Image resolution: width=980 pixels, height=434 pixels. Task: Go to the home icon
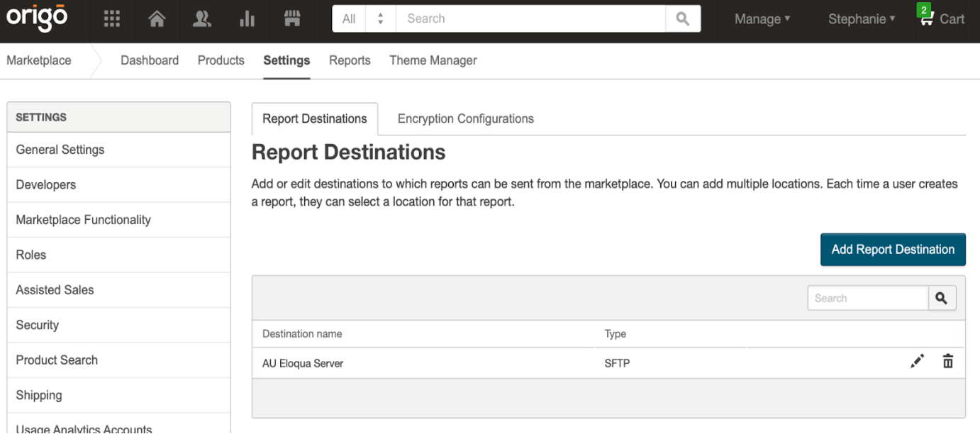tap(157, 19)
